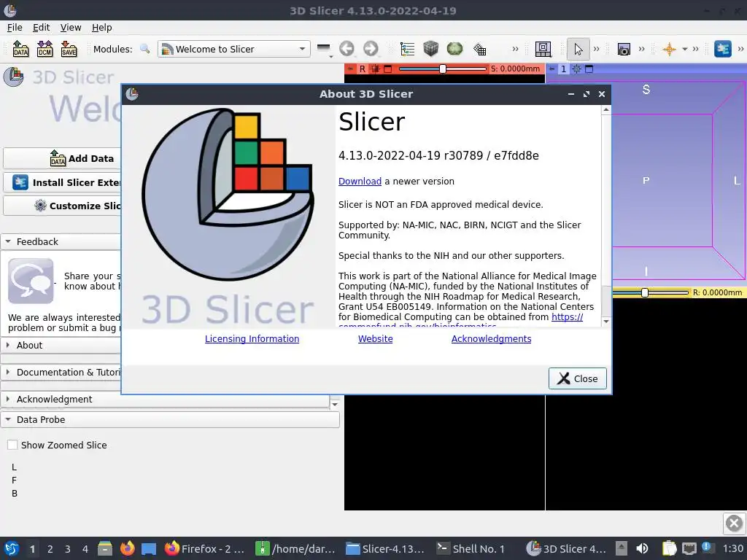Image resolution: width=747 pixels, height=560 pixels.
Task: Open the Licensing Information link
Action: (252, 339)
